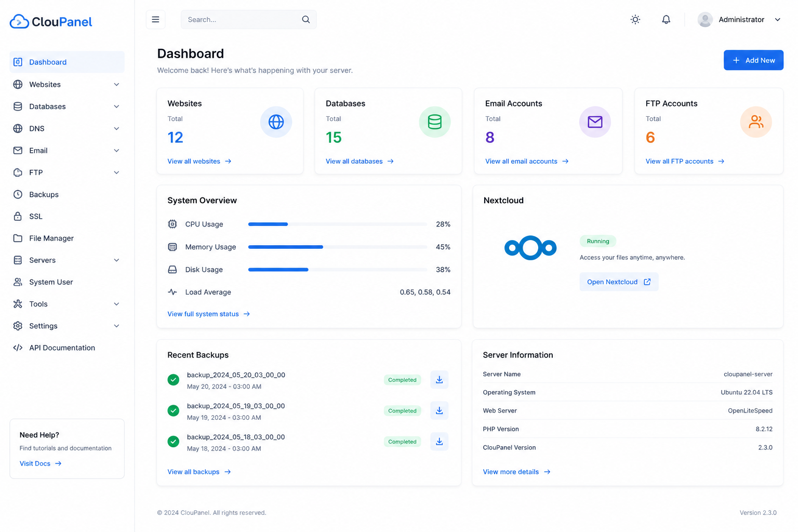Click the SSL lock icon in sidebar
This screenshot has width=798, height=532.
tap(18, 216)
